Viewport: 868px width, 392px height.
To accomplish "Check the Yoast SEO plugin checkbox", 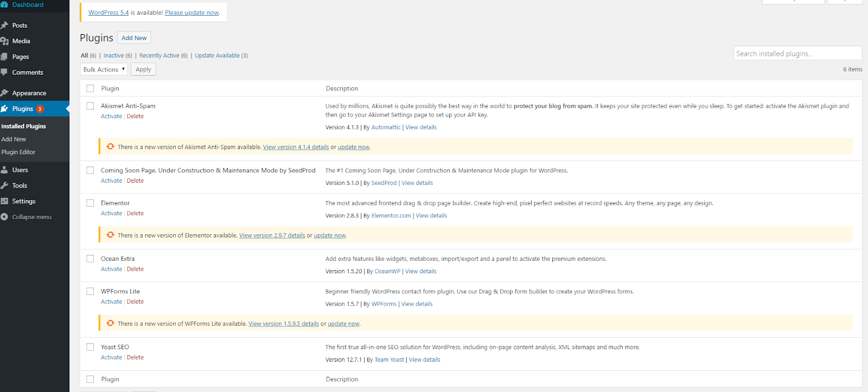I will pyautogui.click(x=90, y=347).
